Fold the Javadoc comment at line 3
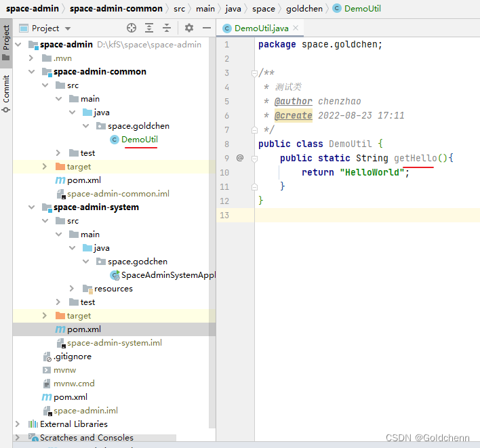Viewport: 480px width, 448px height. coord(254,73)
